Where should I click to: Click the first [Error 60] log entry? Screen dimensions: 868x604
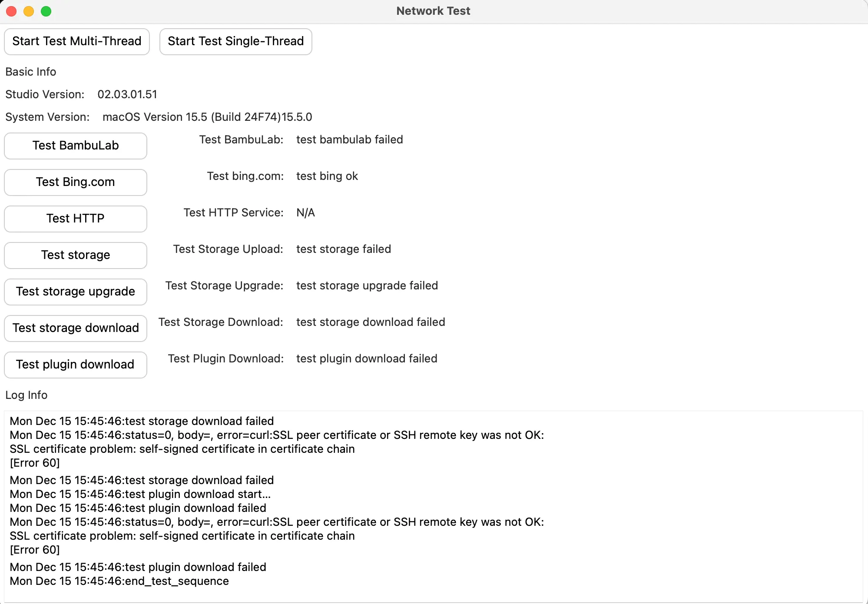(35, 463)
